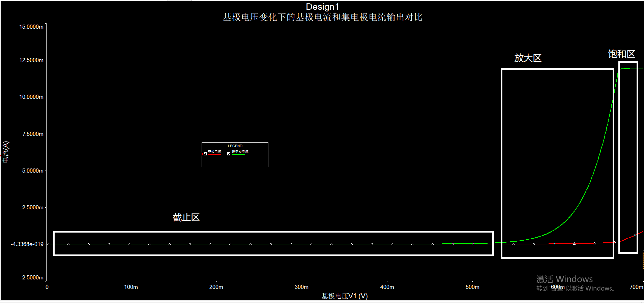
Task: Select the 放大区 text annotation
Action: [x=528, y=58]
